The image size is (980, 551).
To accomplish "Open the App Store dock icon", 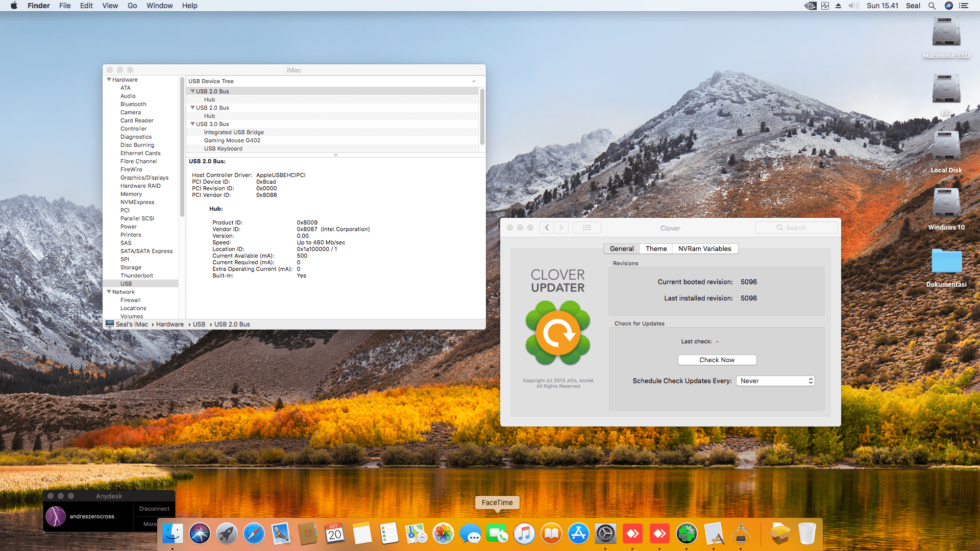I will [578, 534].
